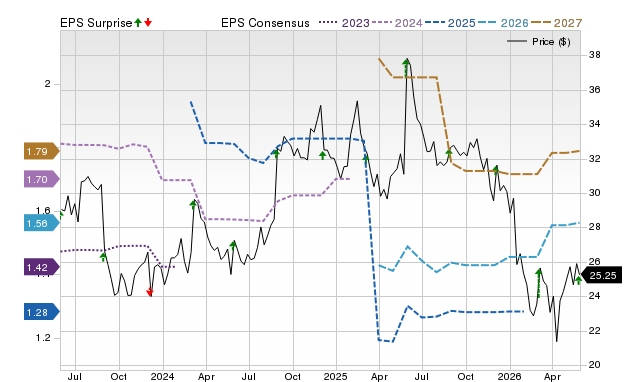
Task: Click the black 25.25 current price tag
Action: point(601,275)
